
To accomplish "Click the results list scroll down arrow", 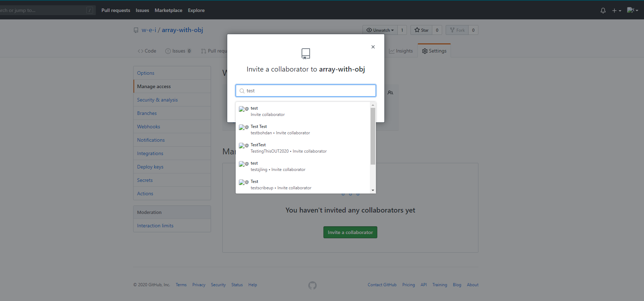I will tap(373, 190).
